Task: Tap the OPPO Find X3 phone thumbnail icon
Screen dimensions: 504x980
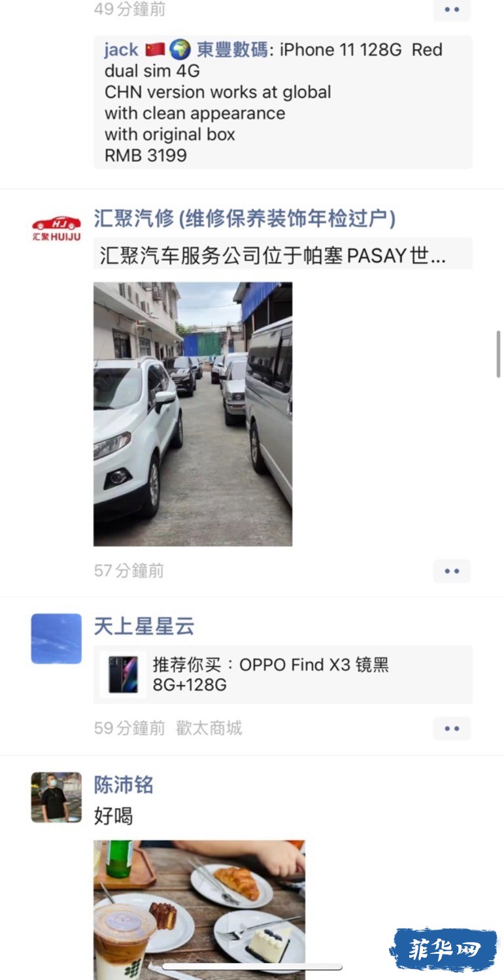Action: click(x=123, y=675)
